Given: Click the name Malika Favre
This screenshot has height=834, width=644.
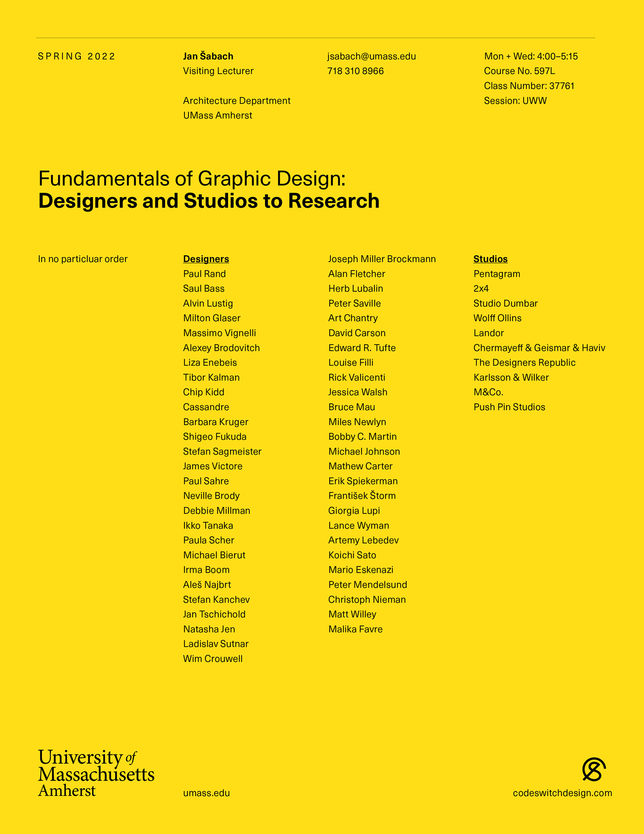Looking at the screenshot, I should [356, 629].
